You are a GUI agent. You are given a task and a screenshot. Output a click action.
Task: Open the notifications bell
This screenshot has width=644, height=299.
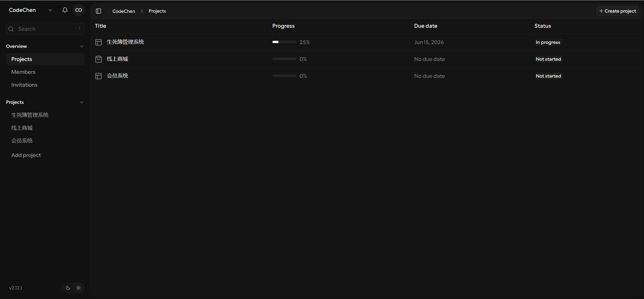[x=65, y=10]
